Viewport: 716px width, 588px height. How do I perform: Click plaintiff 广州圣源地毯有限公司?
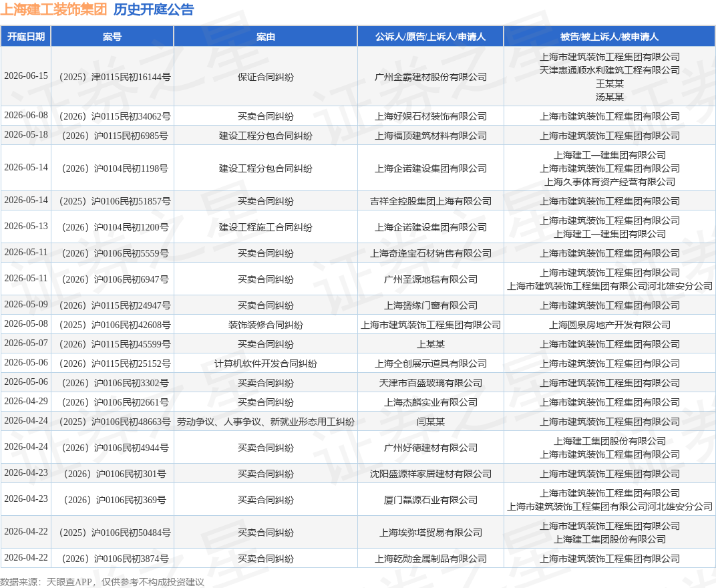(x=431, y=279)
